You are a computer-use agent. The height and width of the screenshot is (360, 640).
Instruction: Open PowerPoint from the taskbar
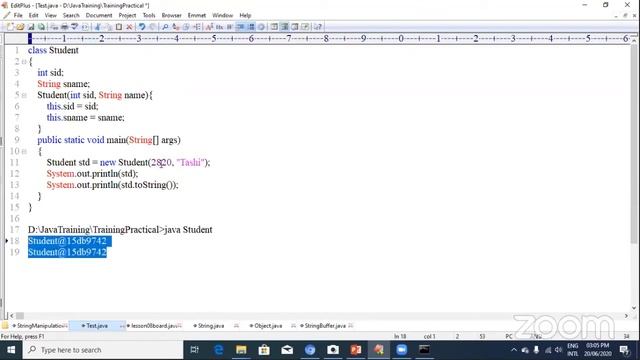pos(356,350)
